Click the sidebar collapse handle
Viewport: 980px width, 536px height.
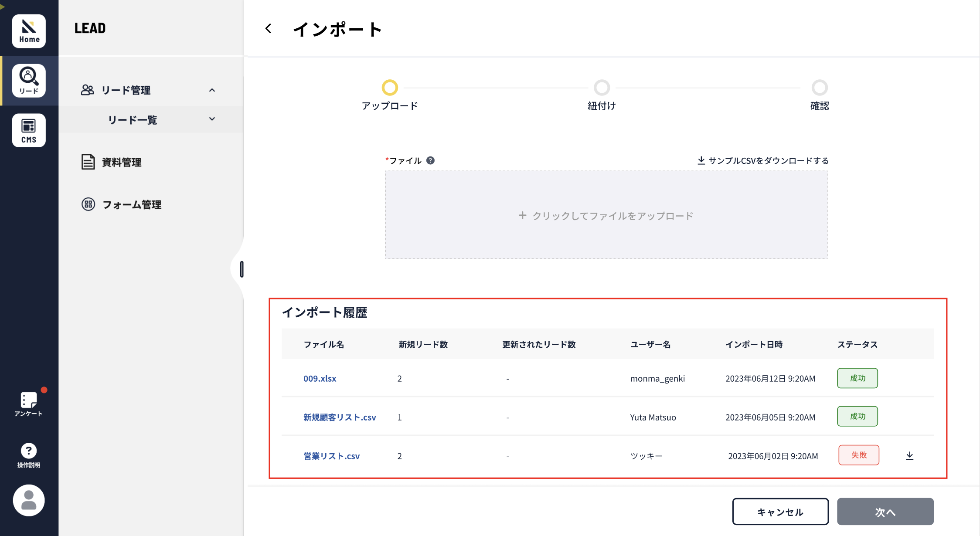point(242,269)
